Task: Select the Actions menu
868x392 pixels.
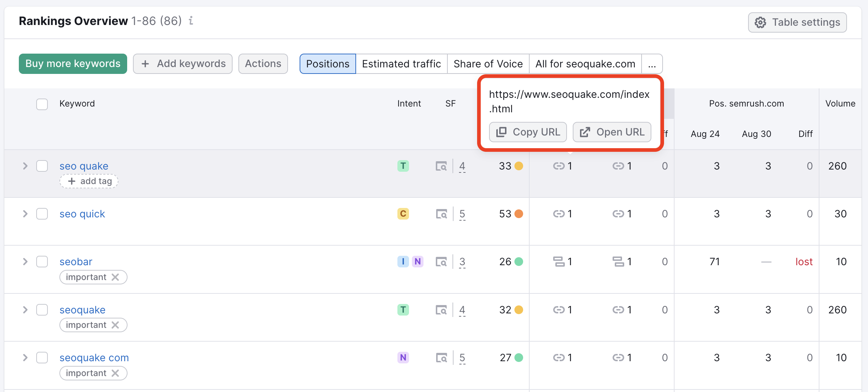Action: click(263, 64)
